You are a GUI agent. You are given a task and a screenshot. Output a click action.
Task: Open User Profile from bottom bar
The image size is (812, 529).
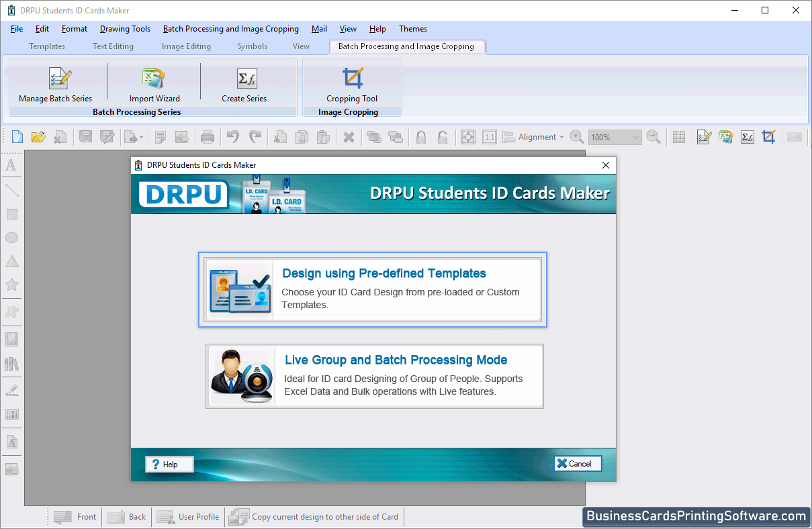188,517
